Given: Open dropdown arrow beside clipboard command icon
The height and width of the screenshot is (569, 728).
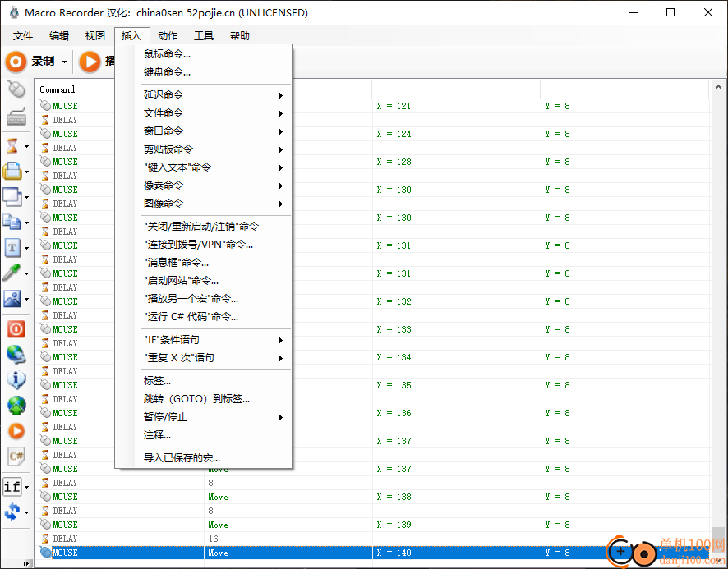Looking at the screenshot, I should pos(26,223).
